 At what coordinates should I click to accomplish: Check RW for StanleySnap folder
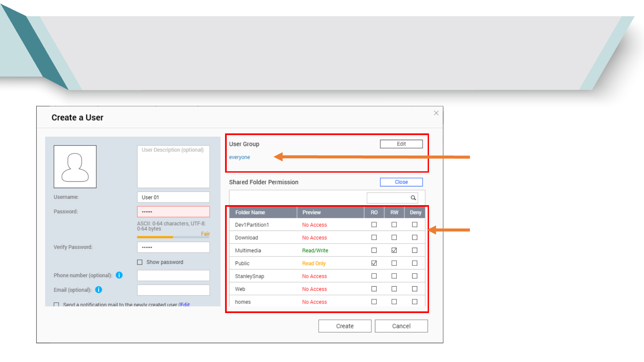point(394,276)
